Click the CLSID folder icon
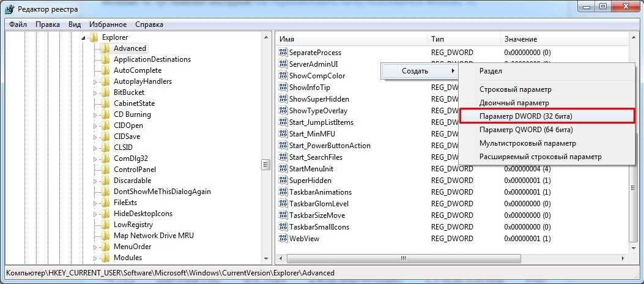 pyautogui.click(x=106, y=148)
